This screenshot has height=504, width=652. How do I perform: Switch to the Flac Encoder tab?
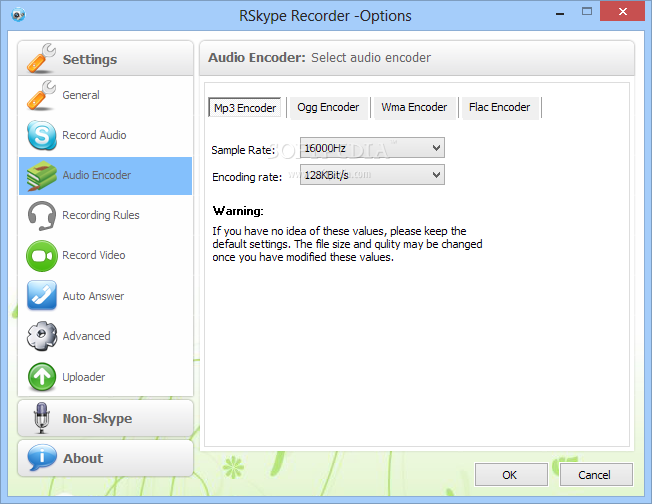(499, 108)
